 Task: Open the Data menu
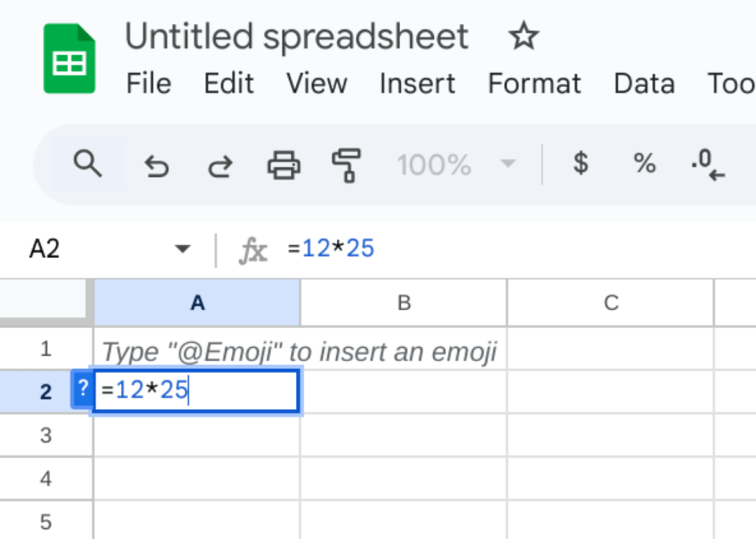click(x=644, y=85)
